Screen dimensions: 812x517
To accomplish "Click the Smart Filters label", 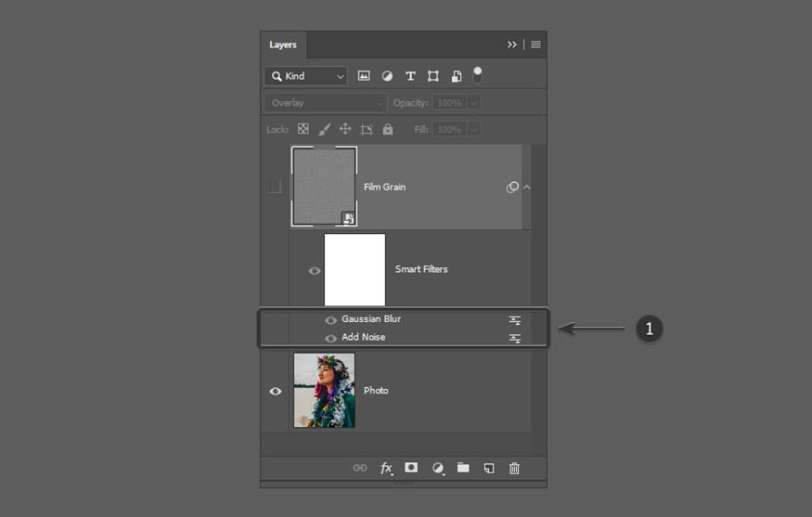I will pyautogui.click(x=421, y=269).
